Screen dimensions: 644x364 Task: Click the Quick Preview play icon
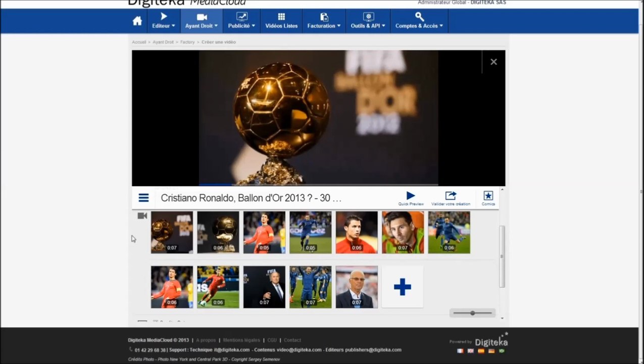[411, 198]
